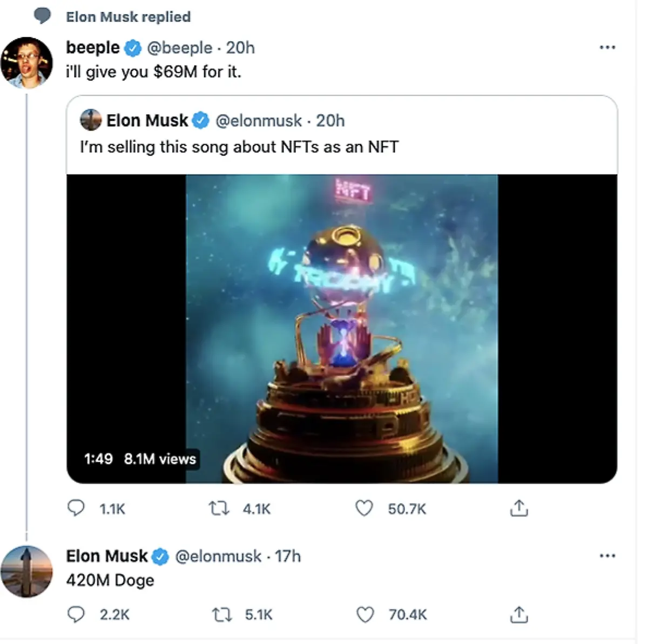
Task: Open beeple's profile picture
Action: (x=27, y=62)
